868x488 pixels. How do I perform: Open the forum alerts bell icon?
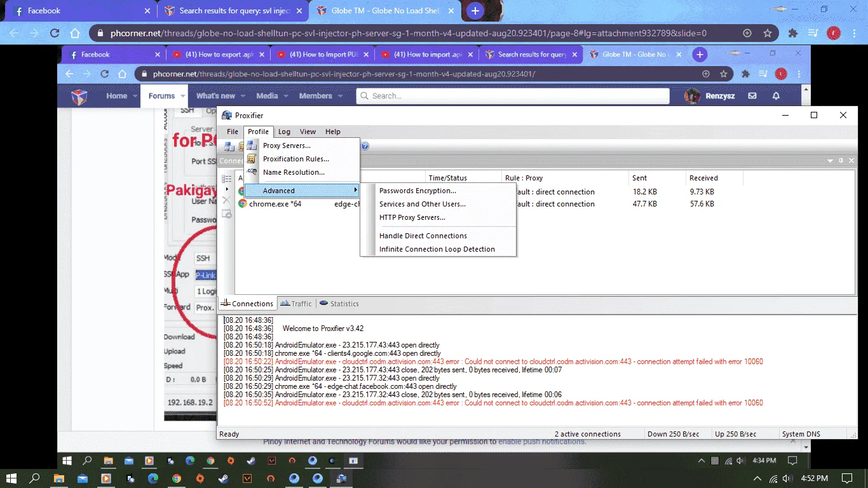[776, 96]
